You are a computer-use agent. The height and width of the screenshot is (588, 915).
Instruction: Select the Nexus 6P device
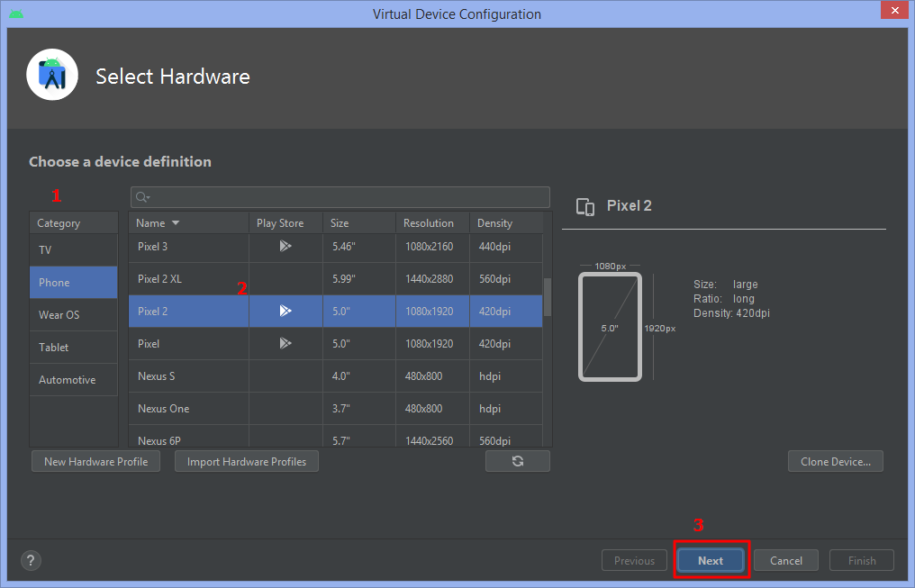pos(336,437)
